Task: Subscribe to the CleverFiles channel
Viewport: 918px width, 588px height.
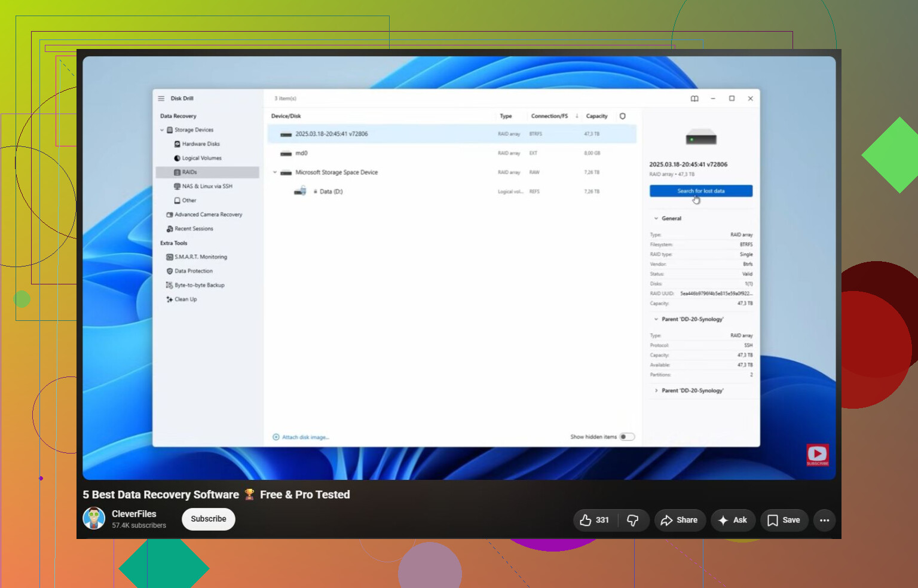Action: tap(209, 519)
